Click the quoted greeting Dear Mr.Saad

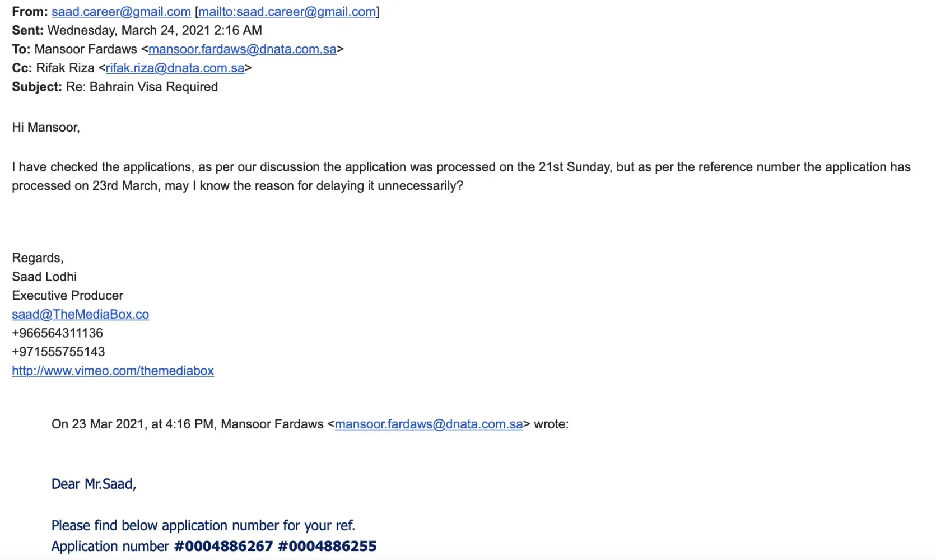94,484
